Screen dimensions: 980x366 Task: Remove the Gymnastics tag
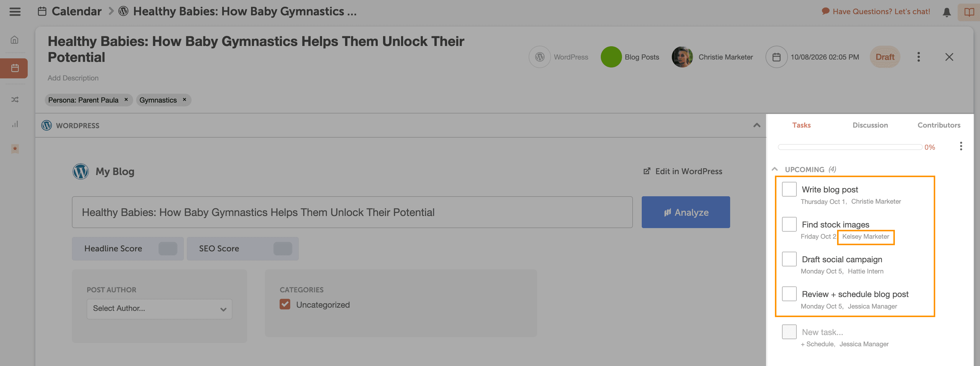point(184,100)
